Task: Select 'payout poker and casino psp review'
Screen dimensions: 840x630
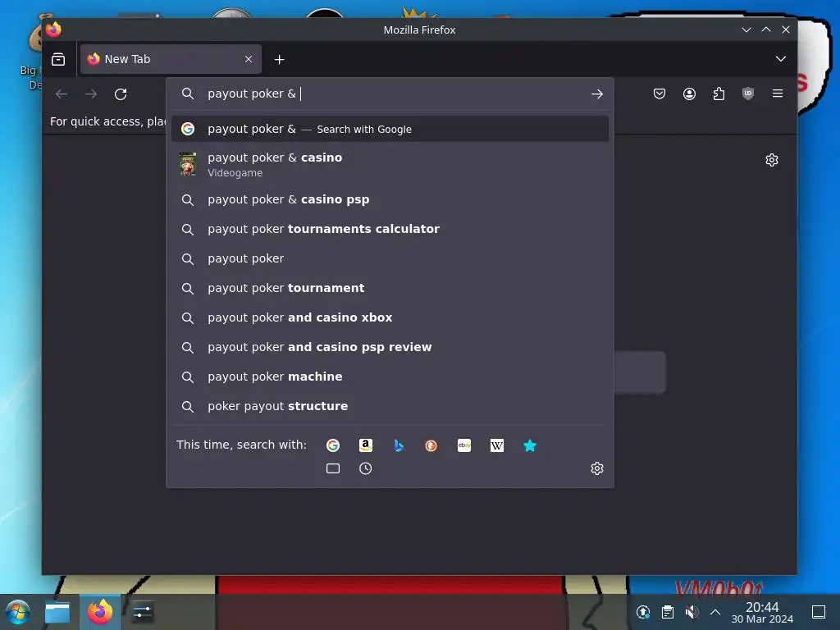Action: (x=390, y=347)
